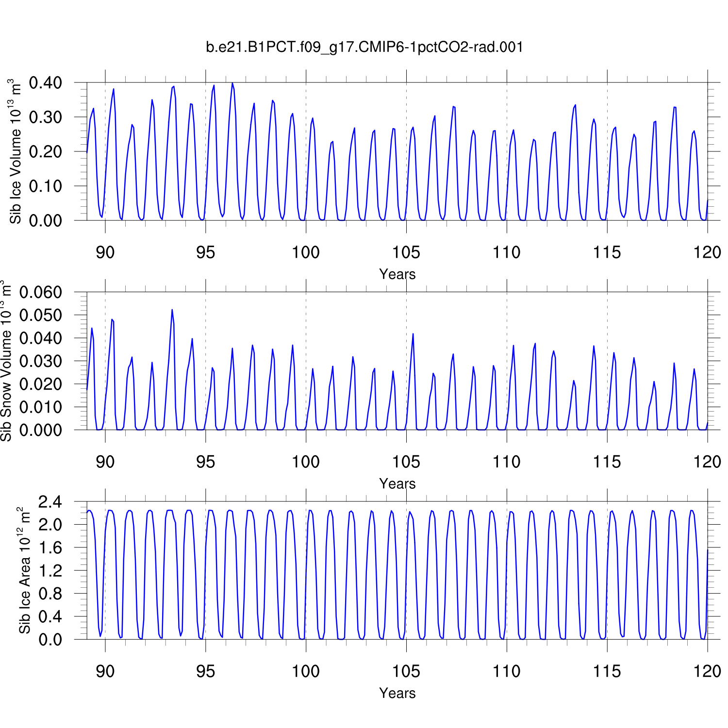This screenshot has width=728, height=728.
Task: Click the highest ice volume peak near year 96
Action: tap(232, 83)
